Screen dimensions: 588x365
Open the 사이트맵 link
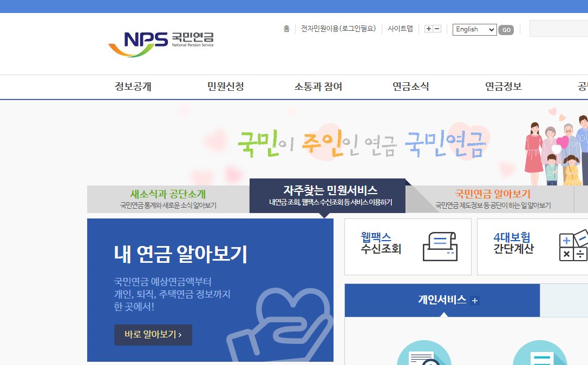pos(400,29)
